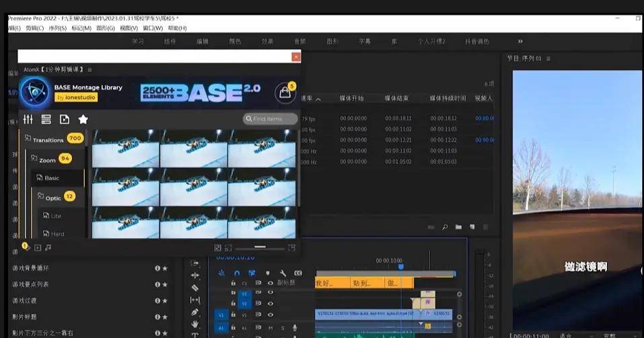Open the 序列(S) menu

click(57, 28)
